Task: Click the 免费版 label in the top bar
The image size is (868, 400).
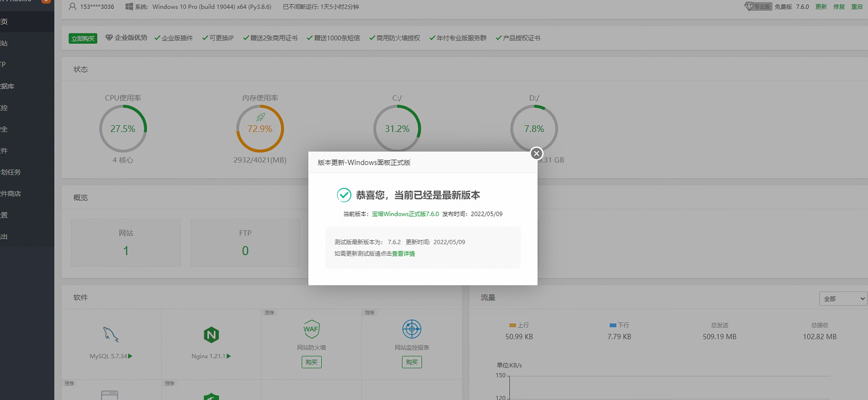Action: pyautogui.click(x=783, y=7)
